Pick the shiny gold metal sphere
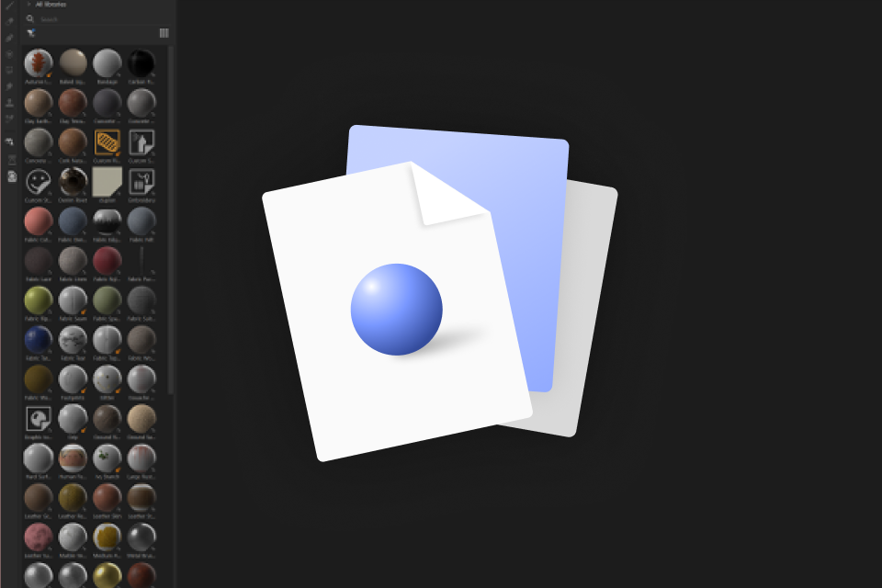Image resolution: width=882 pixels, height=588 pixels. [107, 575]
